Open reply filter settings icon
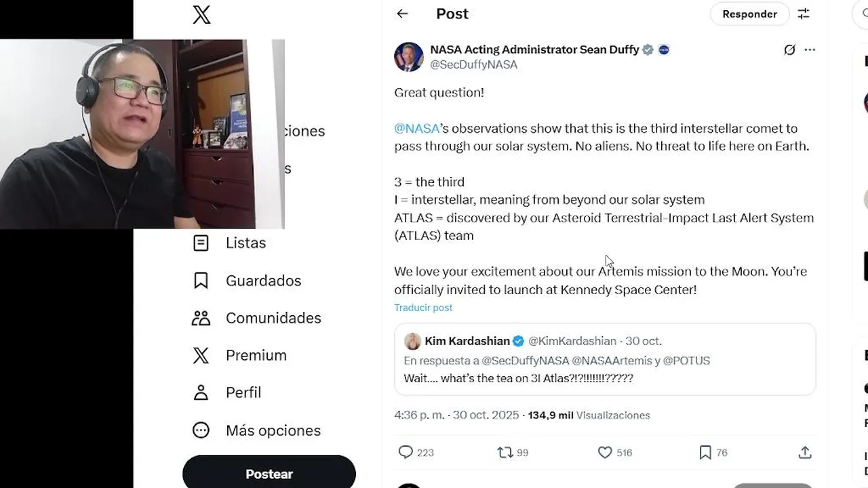 (804, 14)
